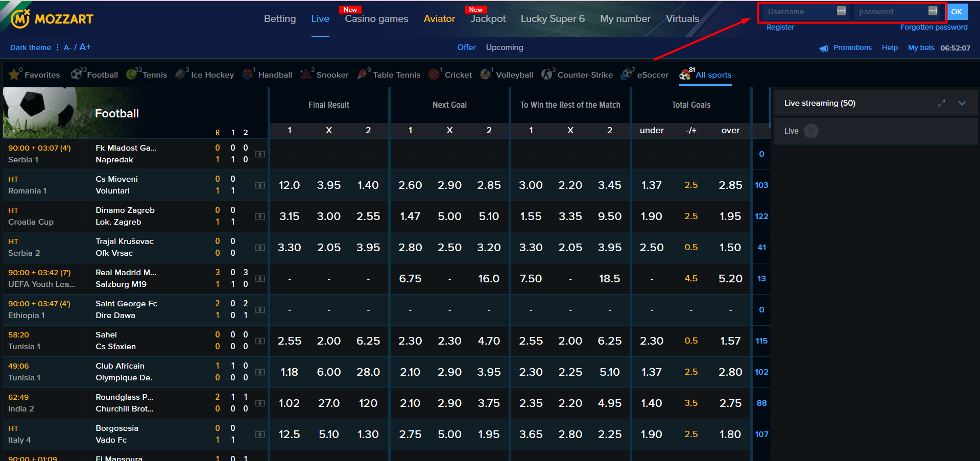
Task: Increase font size with A+
Action: [x=85, y=47]
